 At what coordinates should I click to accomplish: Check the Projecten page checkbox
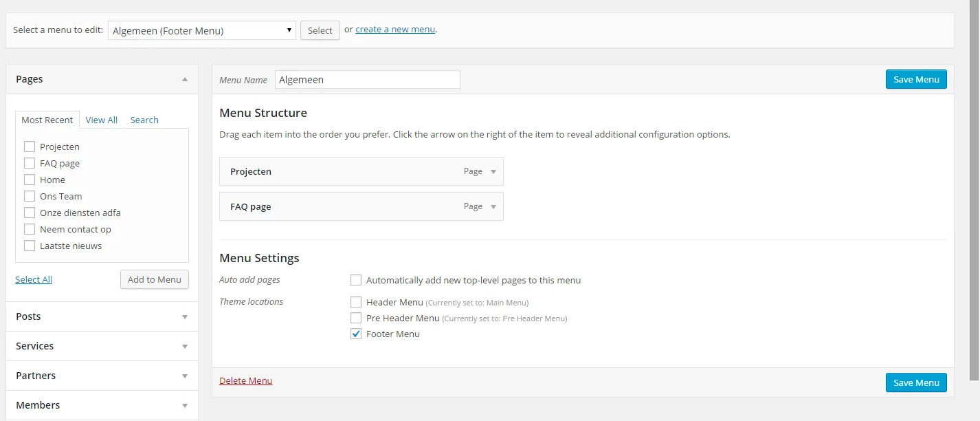(x=30, y=147)
